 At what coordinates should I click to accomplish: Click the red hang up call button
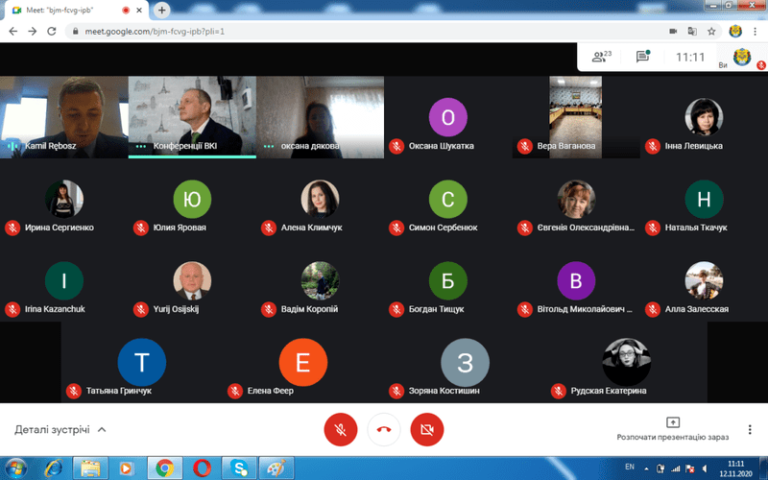coord(384,429)
